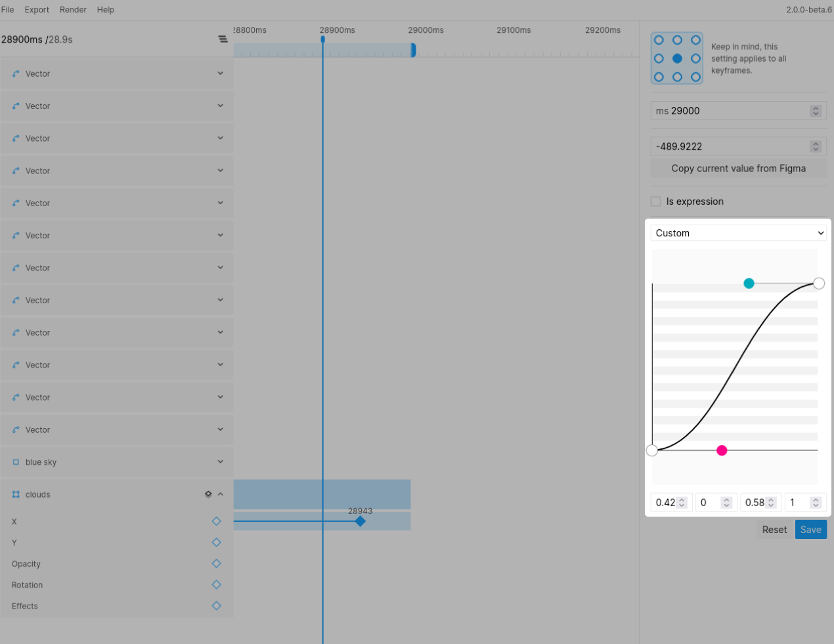
Task: Select the center anchor point circle
Action: pos(677,58)
